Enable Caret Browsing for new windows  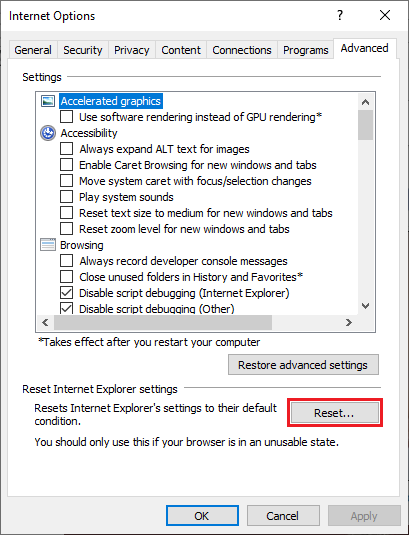click(67, 165)
